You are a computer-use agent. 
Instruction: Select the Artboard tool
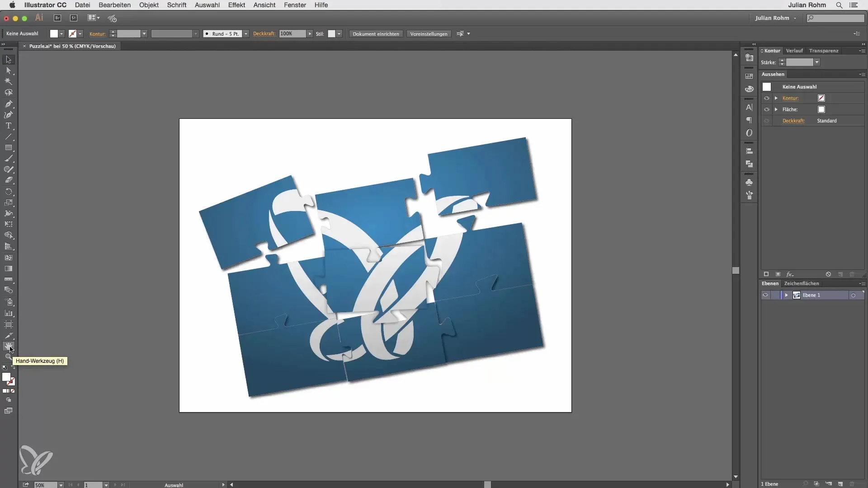point(9,324)
